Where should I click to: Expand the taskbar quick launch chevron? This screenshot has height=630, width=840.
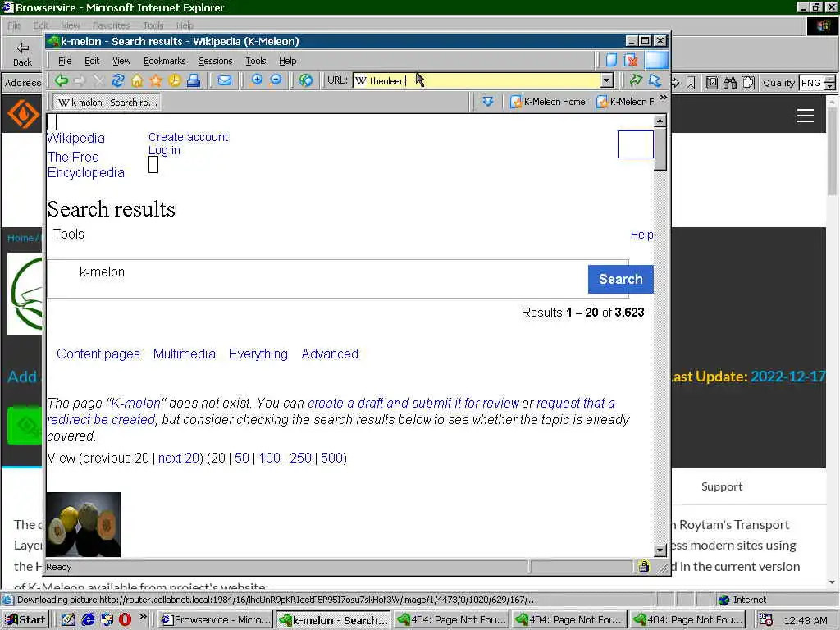(x=143, y=617)
